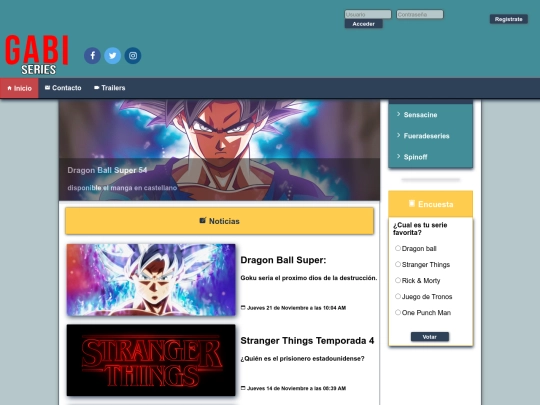Click chevron next to Spinoff
Viewport: 540px width, 405px height.
point(398,156)
